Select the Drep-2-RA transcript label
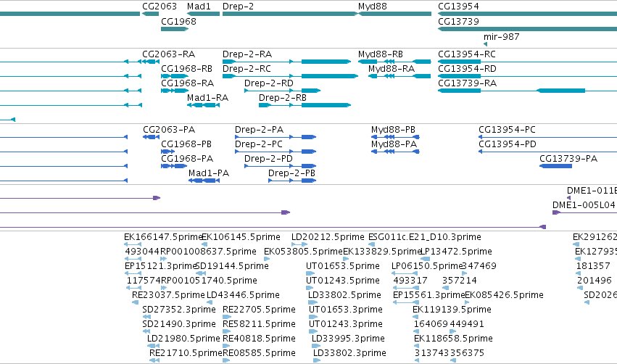 247,54
